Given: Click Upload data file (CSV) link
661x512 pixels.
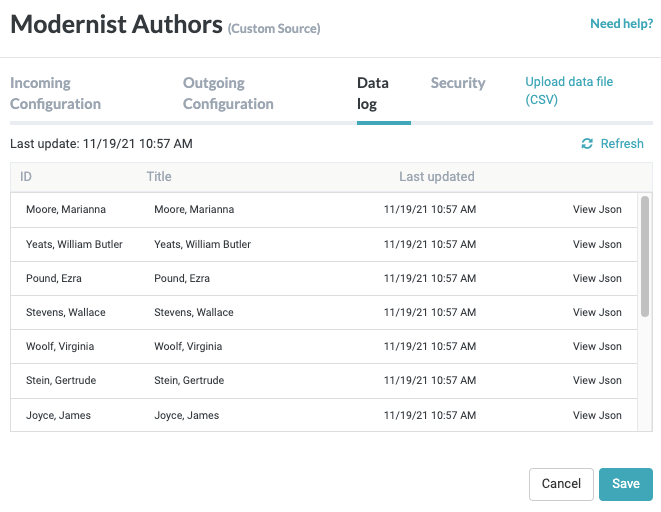Looking at the screenshot, I should [x=569, y=91].
